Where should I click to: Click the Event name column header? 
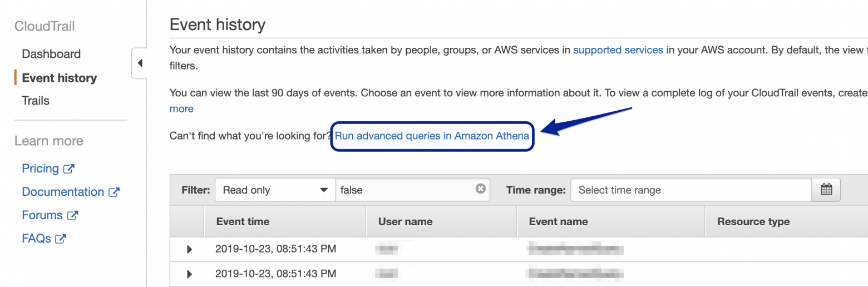pyautogui.click(x=558, y=221)
